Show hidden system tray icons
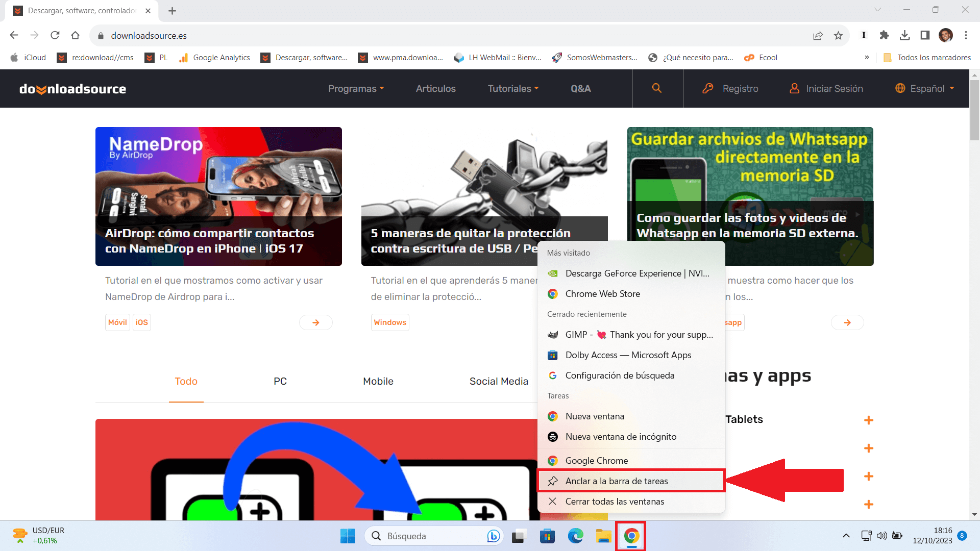Viewport: 980px width, 551px height. 846,536
